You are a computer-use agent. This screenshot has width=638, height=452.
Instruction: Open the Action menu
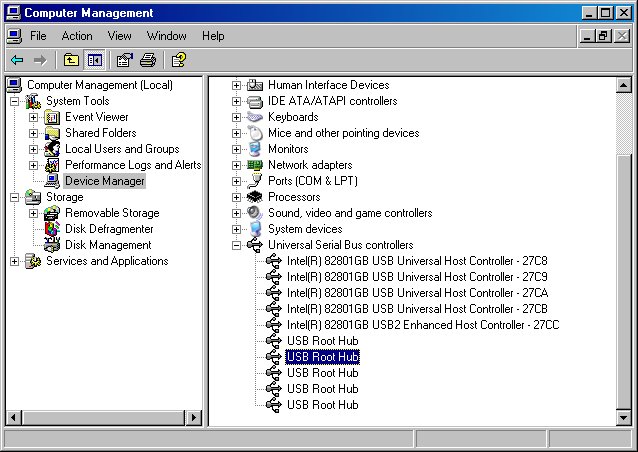tap(77, 36)
